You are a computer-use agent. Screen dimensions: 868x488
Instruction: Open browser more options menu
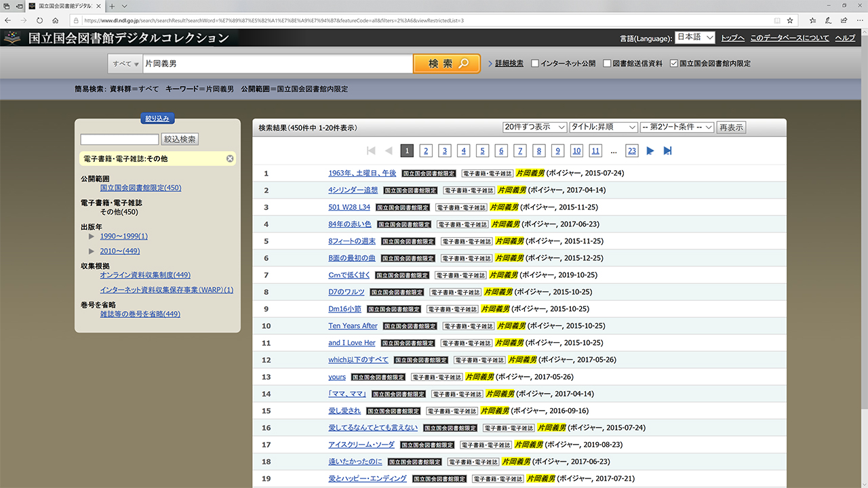859,20
